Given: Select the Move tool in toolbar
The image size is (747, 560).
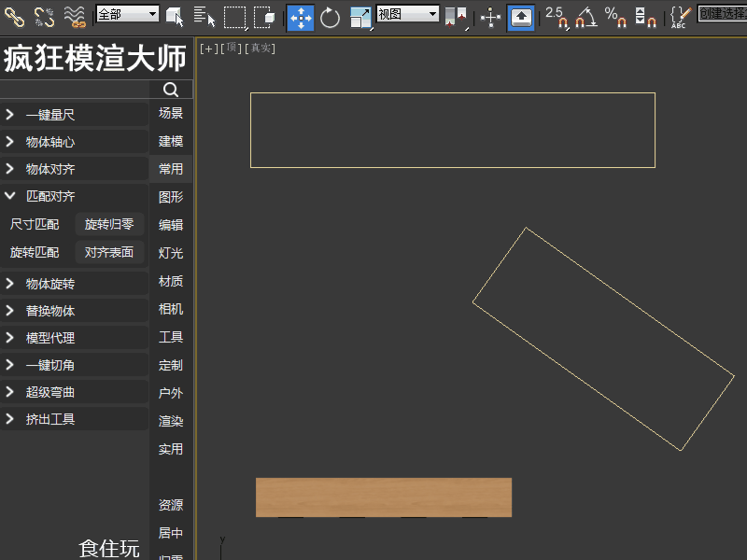Looking at the screenshot, I should click(301, 18).
